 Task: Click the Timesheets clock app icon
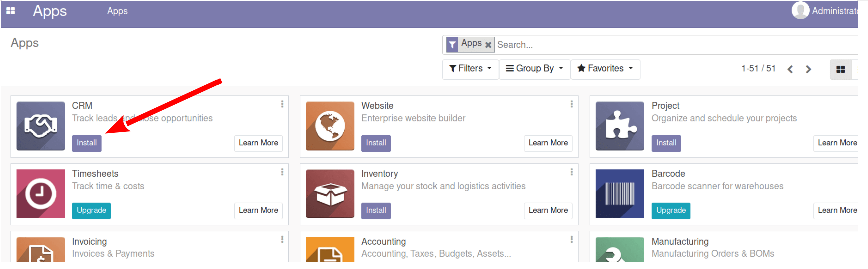[x=41, y=194]
